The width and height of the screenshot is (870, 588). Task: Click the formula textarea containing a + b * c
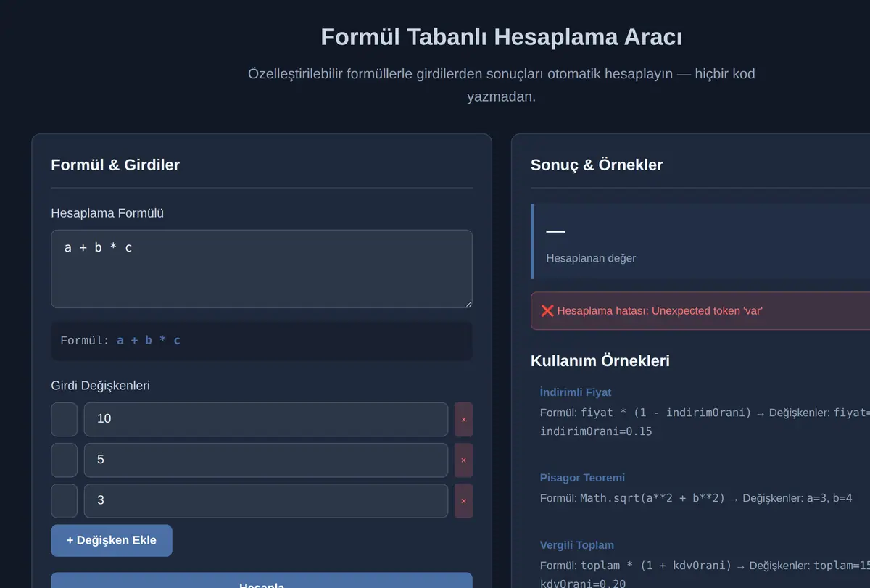[262, 269]
